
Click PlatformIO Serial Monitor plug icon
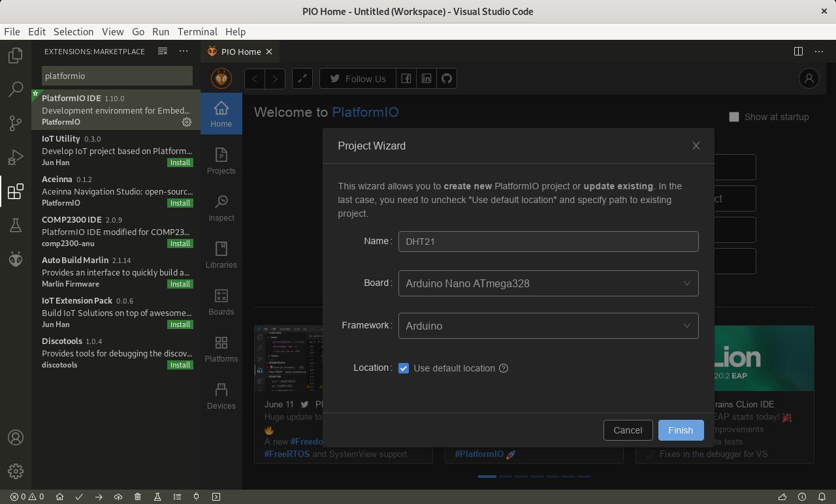coord(197,497)
